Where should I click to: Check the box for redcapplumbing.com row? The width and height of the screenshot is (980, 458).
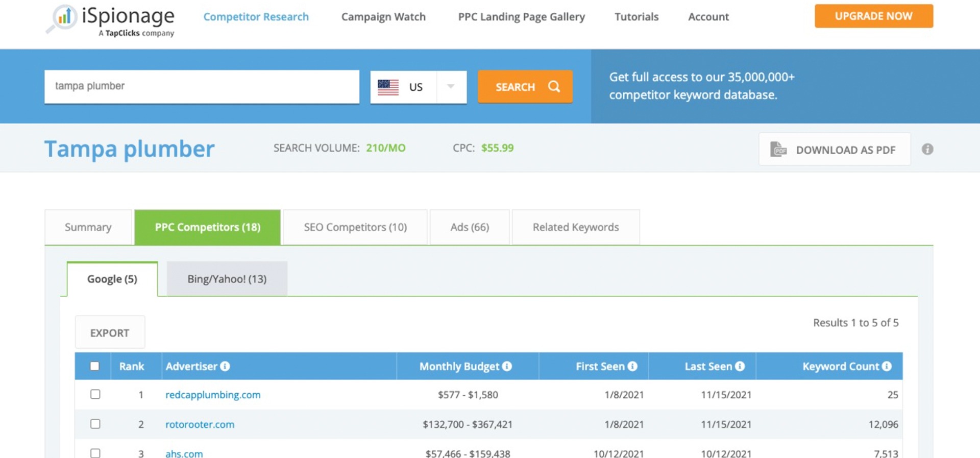pyautogui.click(x=95, y=394)
